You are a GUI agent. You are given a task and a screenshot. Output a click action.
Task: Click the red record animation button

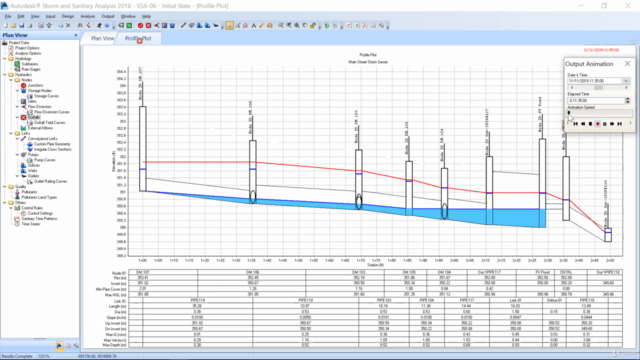(598, 124)
